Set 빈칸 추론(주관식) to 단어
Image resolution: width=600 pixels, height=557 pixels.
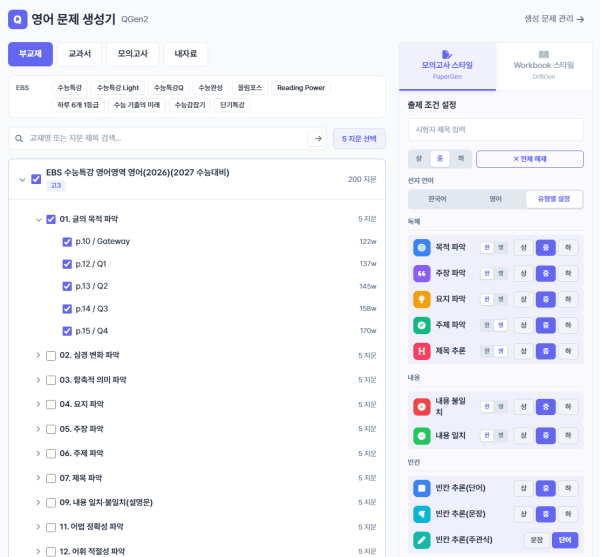565,540
